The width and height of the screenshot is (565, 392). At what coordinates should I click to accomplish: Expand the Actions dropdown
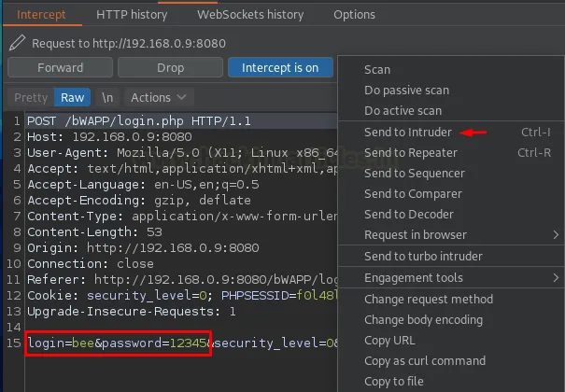coord(156,97)
